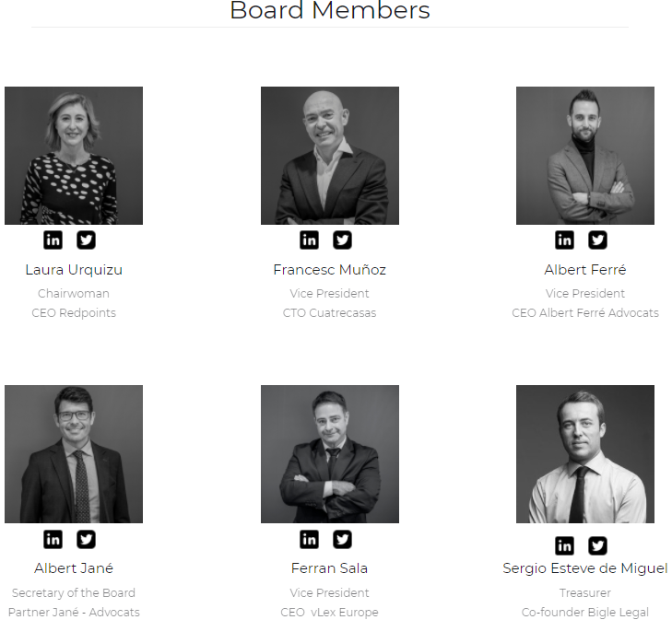Click Laura Urquizu's portrait photo
This screenshot has width=672, height=620.
74,156
